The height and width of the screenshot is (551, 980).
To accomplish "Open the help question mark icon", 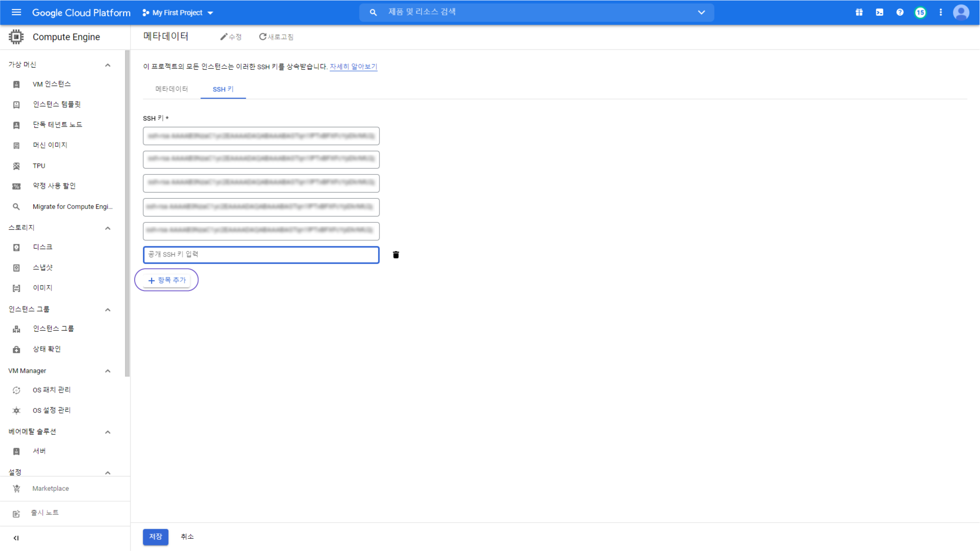I will tap(900, 12).
